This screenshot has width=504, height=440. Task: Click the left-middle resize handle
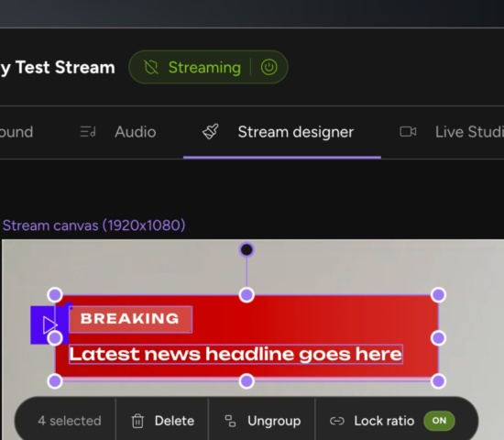[55, 338]
